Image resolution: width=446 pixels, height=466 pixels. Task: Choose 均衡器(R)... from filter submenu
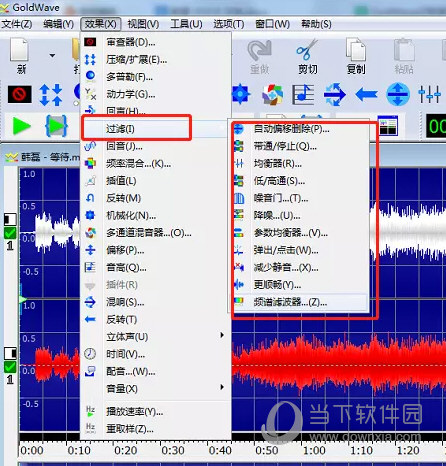tap(299, 163)
